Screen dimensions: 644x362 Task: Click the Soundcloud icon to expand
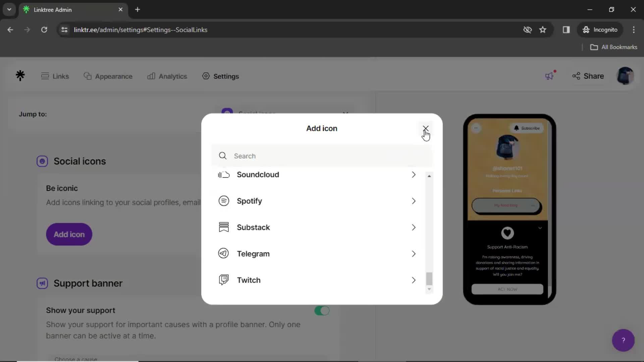pyautogui.click(x=223, y=175)
